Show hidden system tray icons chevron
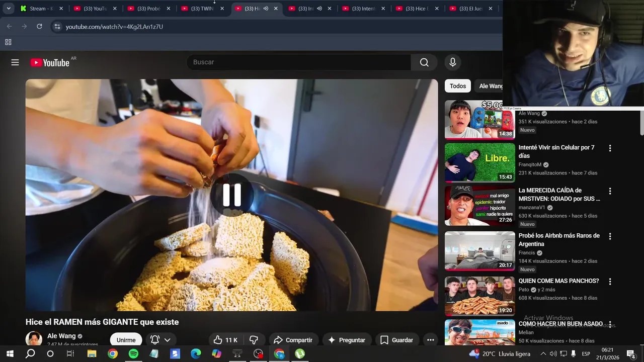The height and width of the screenshot is (362, 644). coord(543,354)
